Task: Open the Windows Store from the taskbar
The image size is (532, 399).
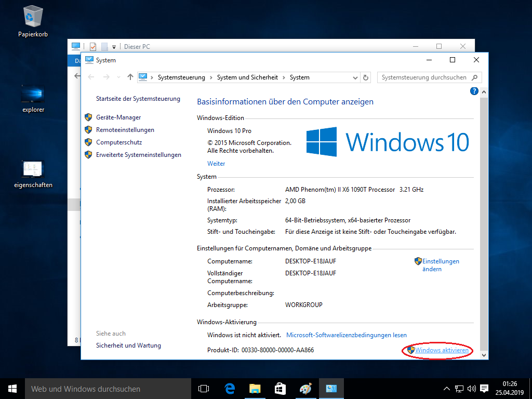Action: [x=280, y=388]
